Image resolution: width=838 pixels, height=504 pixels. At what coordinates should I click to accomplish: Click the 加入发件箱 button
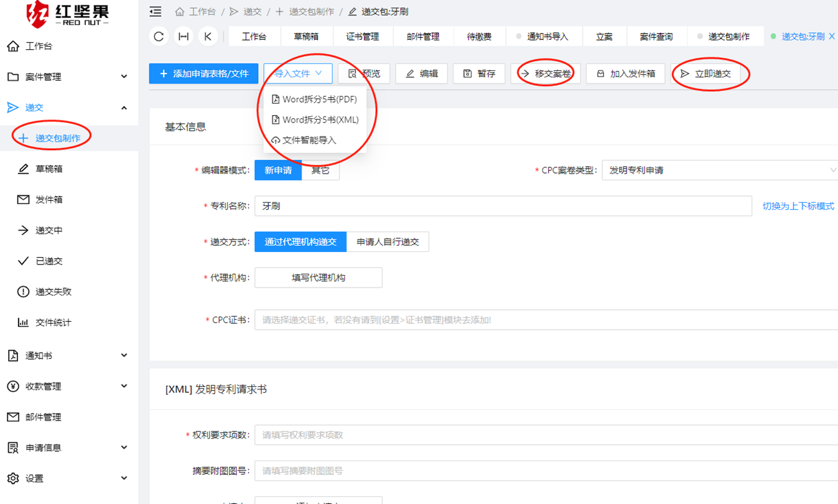[625, 73]
